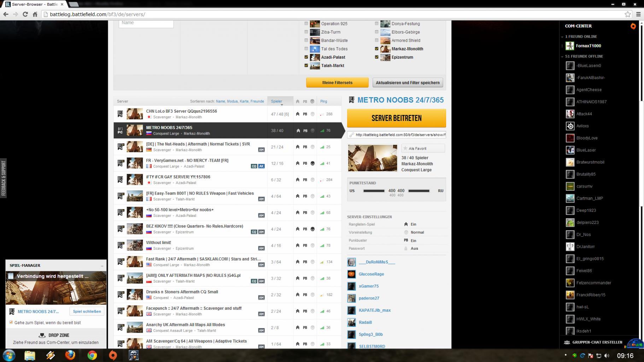644x362 pixels.
Task: Open the METRO NOOBS 24/7/365 title link
Action: pos(400,100)
